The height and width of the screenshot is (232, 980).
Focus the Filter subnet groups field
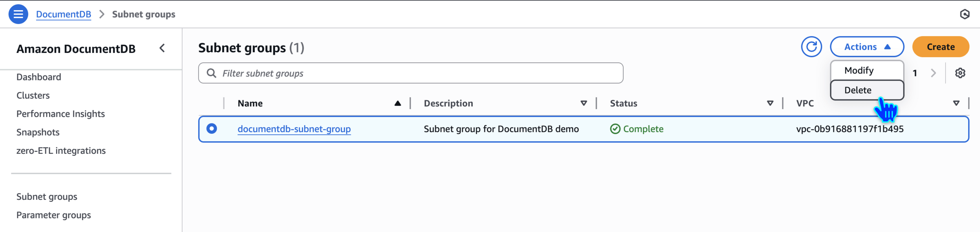coord(410,73)
